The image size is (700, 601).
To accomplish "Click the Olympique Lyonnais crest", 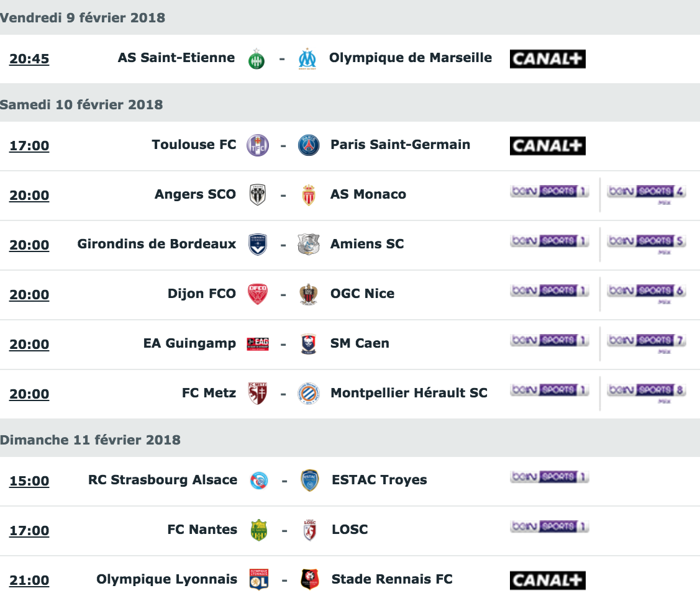I will click(x=259, y=579).
